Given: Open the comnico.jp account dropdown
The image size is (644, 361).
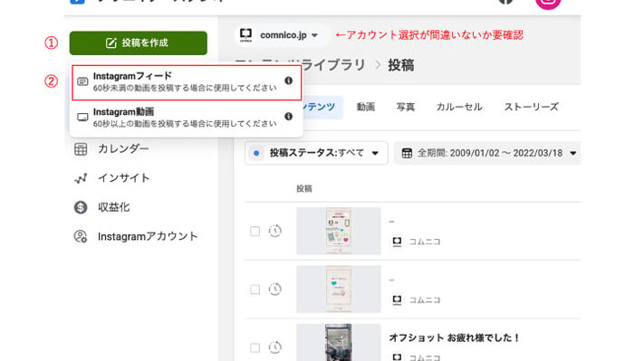Looking at the screenshot, I should pos(282,35).
